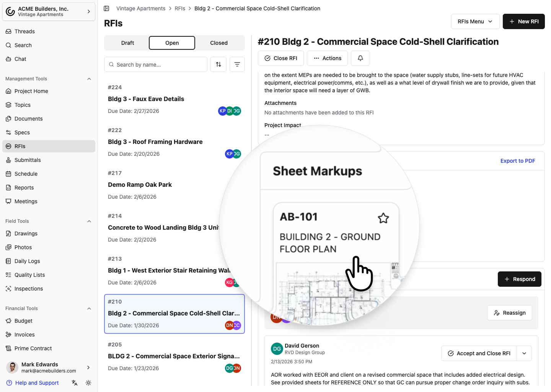
Task: Click the Export to PDF link
Action: [x=517, y=161]
